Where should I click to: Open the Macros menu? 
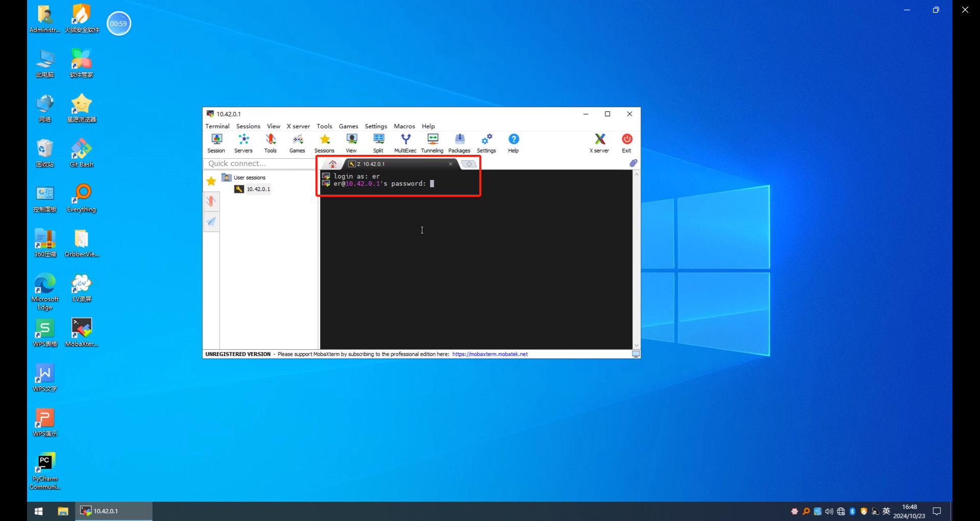(x=404, y=126)
